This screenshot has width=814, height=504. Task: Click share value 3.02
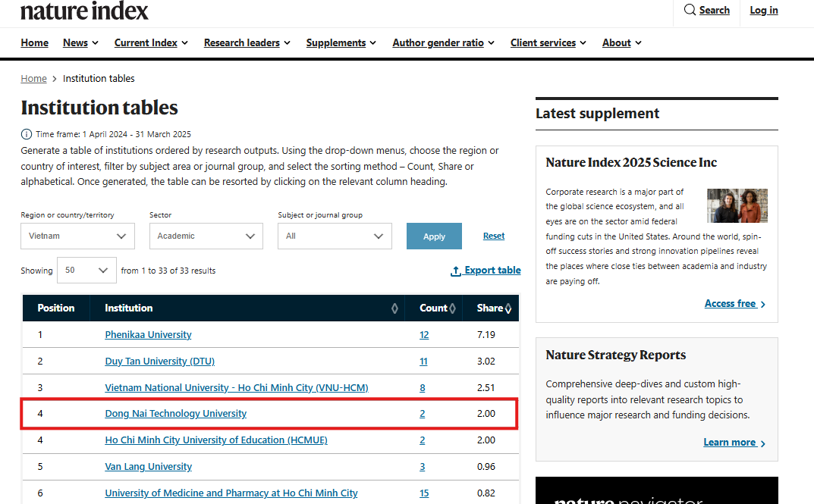click(486, 362)
